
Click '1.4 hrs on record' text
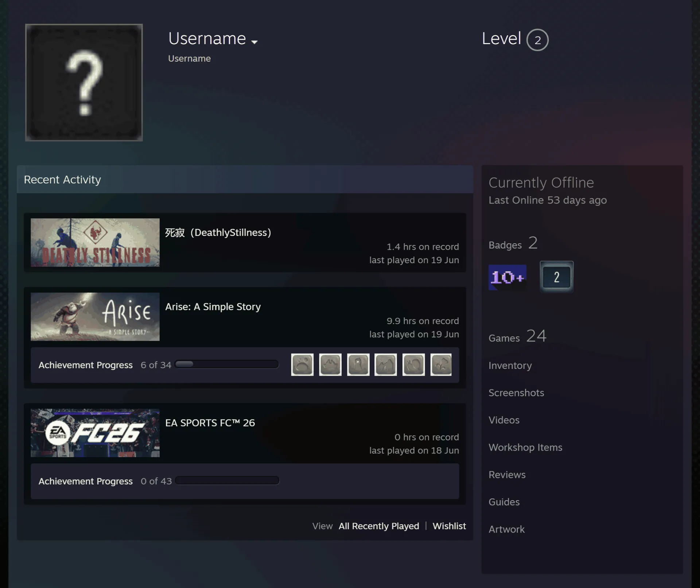[x=423, y=247]
